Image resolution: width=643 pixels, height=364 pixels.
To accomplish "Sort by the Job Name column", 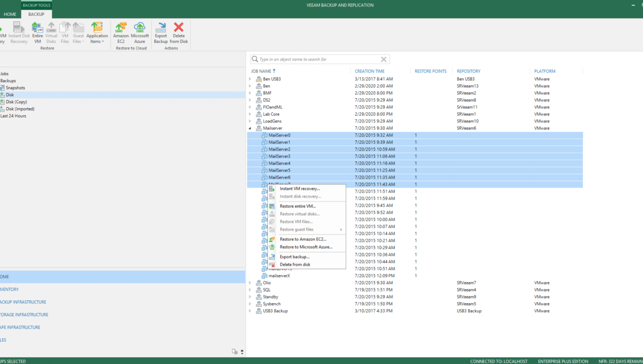I will (x=261, y=71).
